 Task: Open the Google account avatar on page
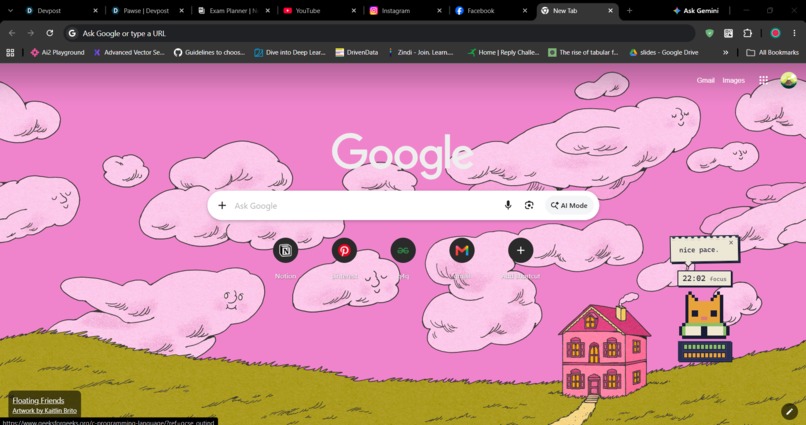(788, 80)
